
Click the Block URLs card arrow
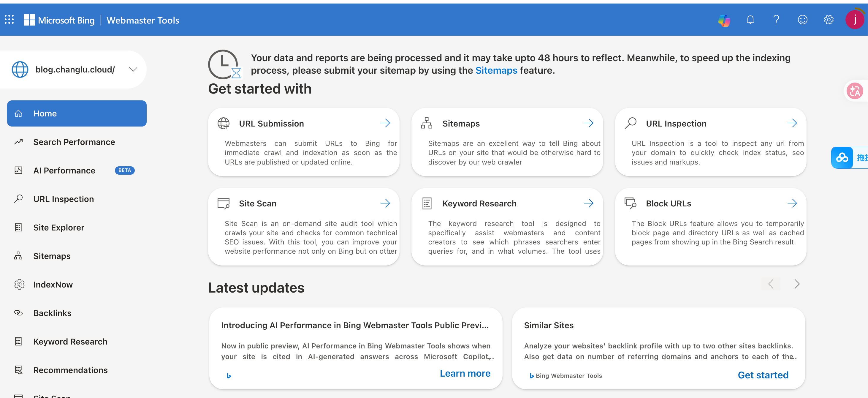pos(792,203)
